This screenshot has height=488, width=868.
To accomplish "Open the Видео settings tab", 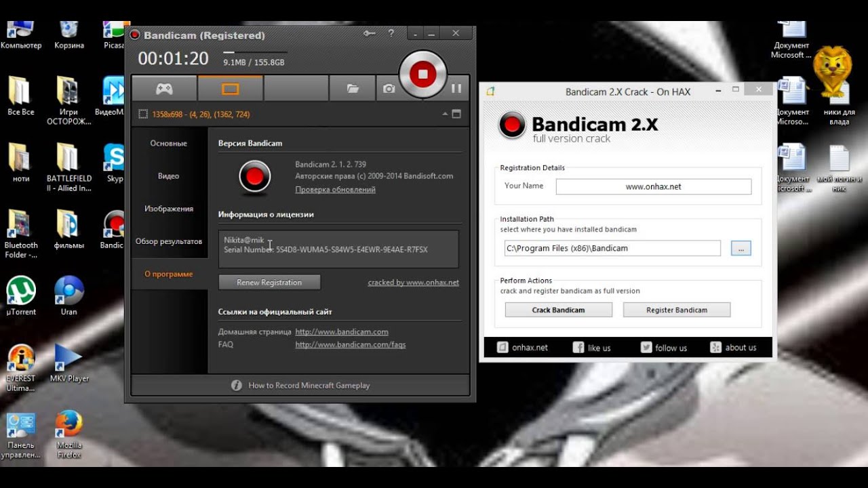I will point(169,176).
